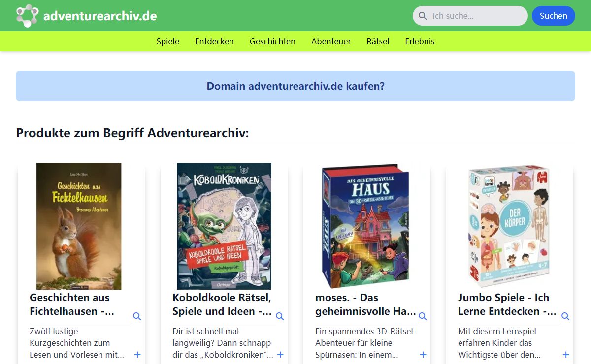The image size is (591, 364).
Task: Click the 'Domain adventurearchiv.de kaufen?' banner link
Action: coord(295,86)
